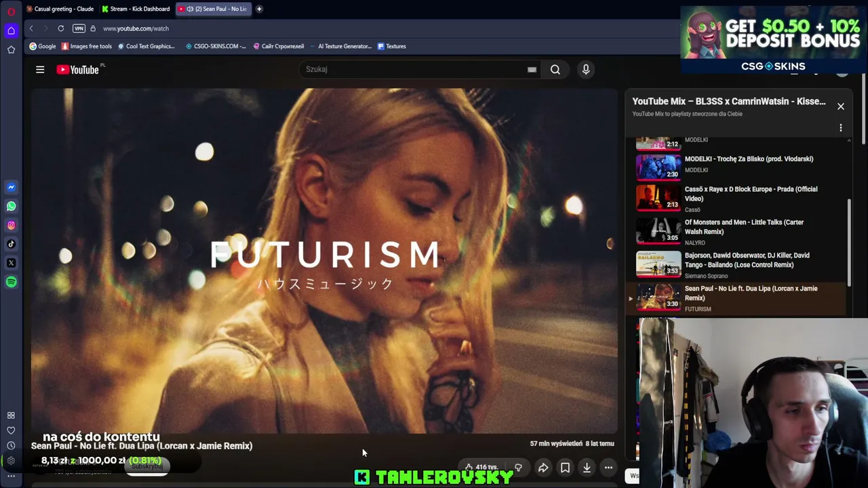Open TikTok from the sidebar

click(11, 244)
